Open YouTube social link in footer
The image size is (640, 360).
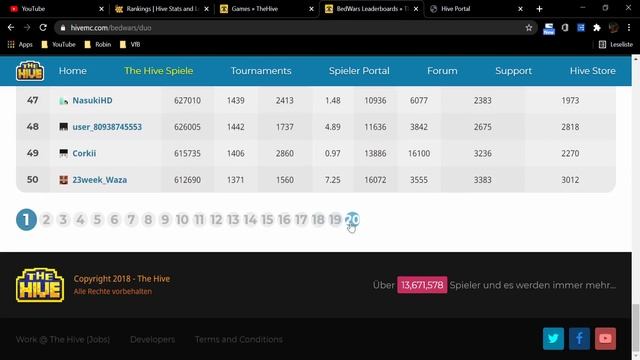605,338
